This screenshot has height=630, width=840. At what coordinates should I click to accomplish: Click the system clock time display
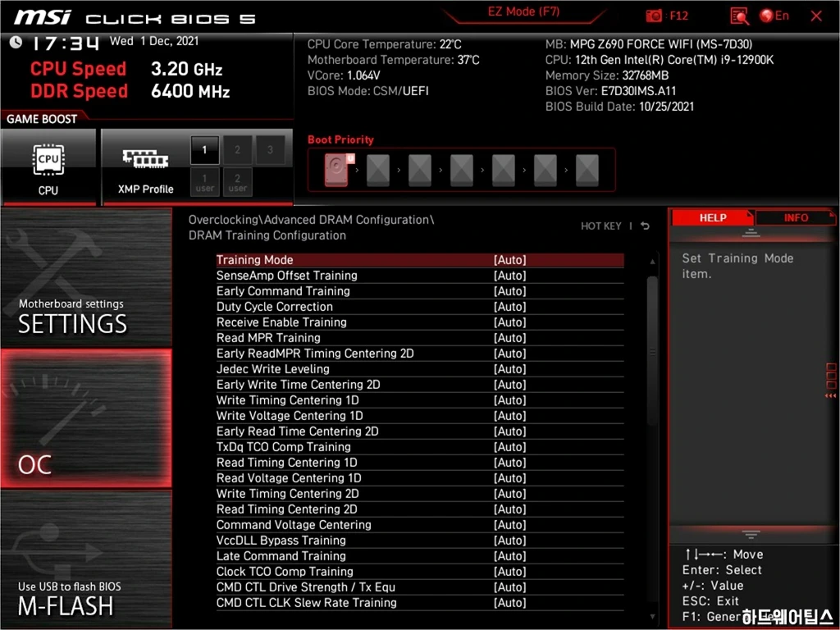pyautogui.click(x=66, y=43)
